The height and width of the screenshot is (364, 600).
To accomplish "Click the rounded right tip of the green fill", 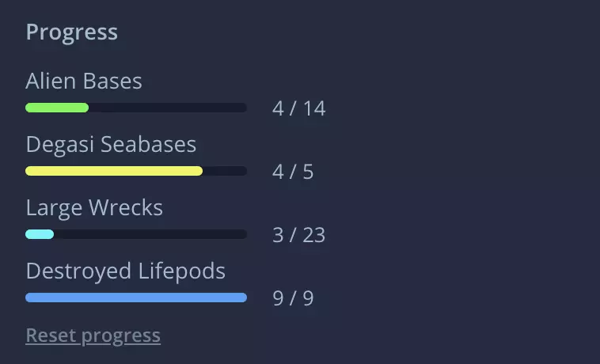I will tap(85, 108).
